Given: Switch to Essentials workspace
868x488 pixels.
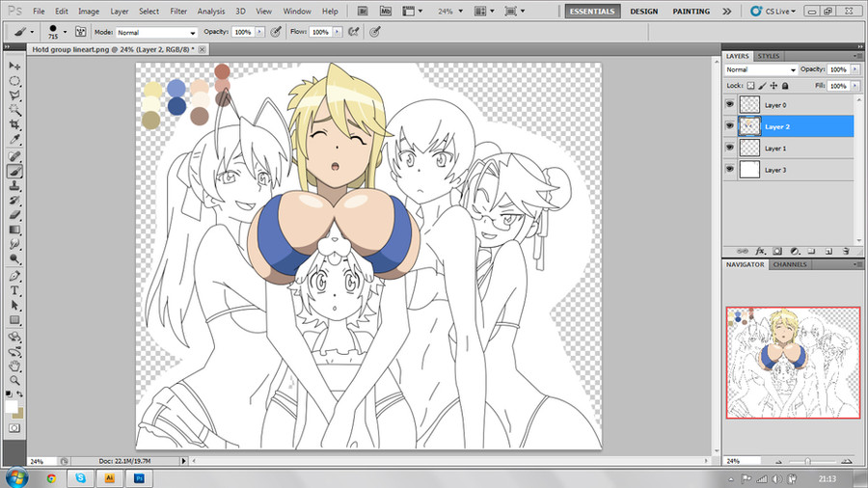Looking at the screenshot, I should (592, 11).
